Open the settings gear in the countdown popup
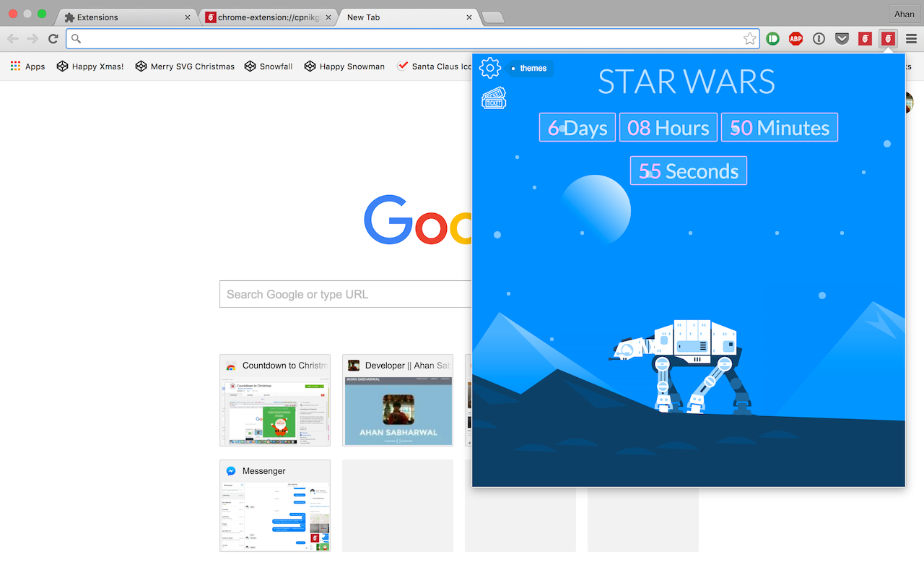The width and height of the screenshot is (924, 578). (x=490, y=68)
